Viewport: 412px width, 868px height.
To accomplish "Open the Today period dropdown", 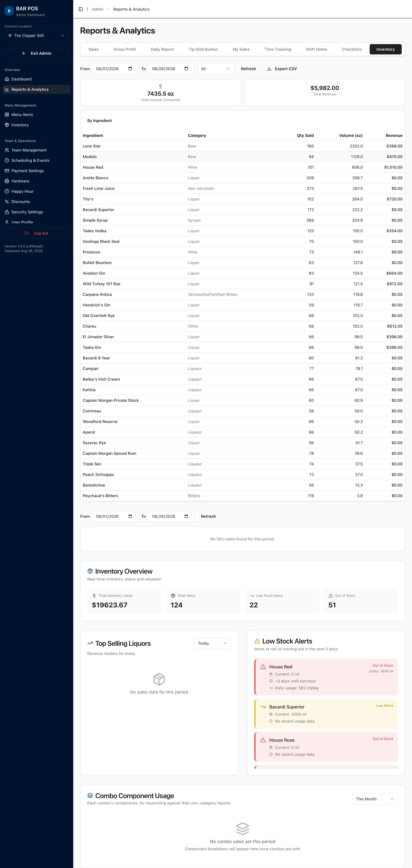I will (x=212, y=643).
